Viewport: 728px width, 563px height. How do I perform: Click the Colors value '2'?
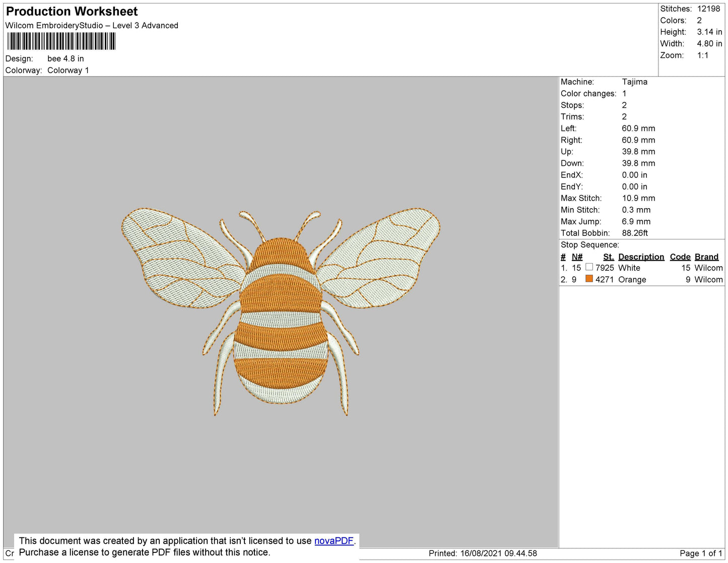(699, 20)
